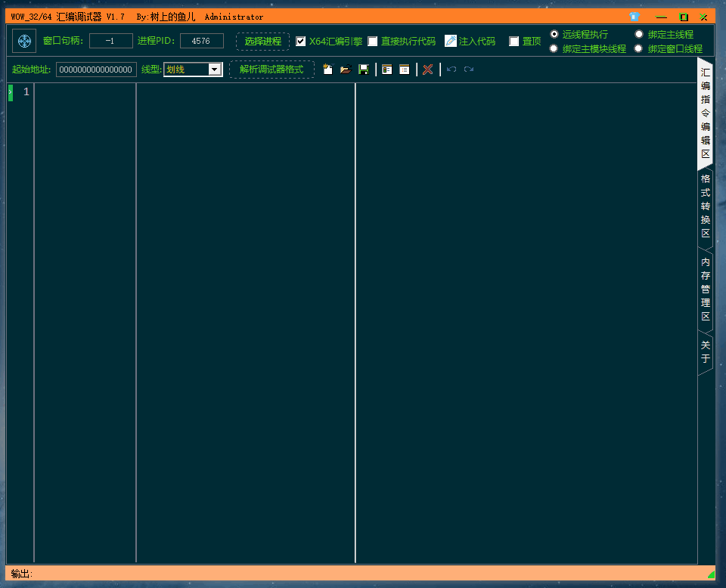Click the open folder icon
This screenshot has height=588, width=726.
point(346,70)
